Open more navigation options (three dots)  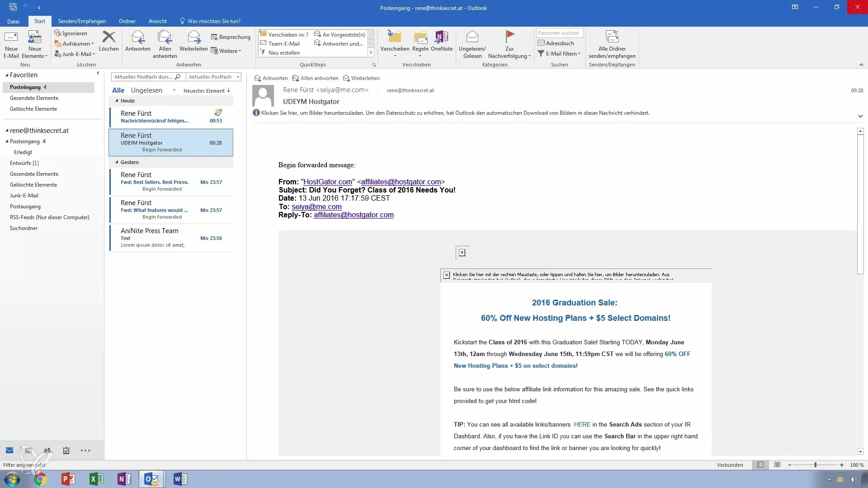pos(85,450)
